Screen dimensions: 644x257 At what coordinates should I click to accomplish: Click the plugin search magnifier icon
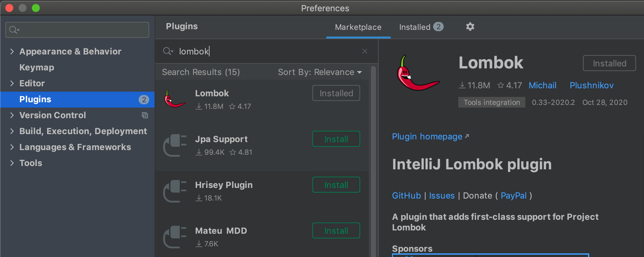(167, 51)
